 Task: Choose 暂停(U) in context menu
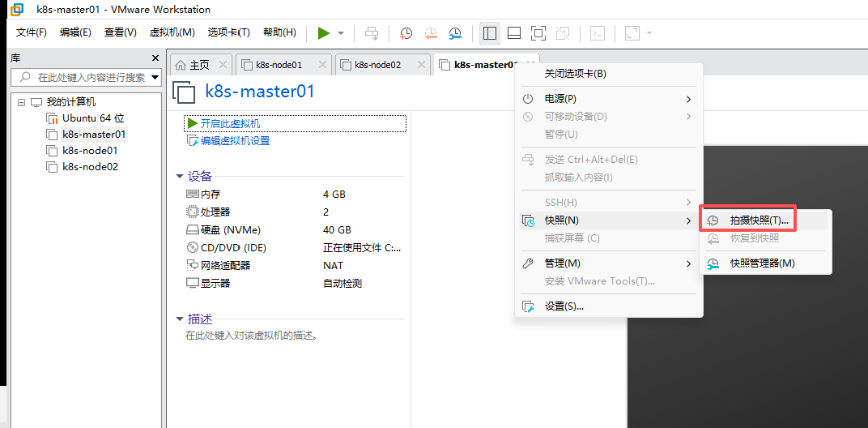pyautogui.click(x=609, y=135)
